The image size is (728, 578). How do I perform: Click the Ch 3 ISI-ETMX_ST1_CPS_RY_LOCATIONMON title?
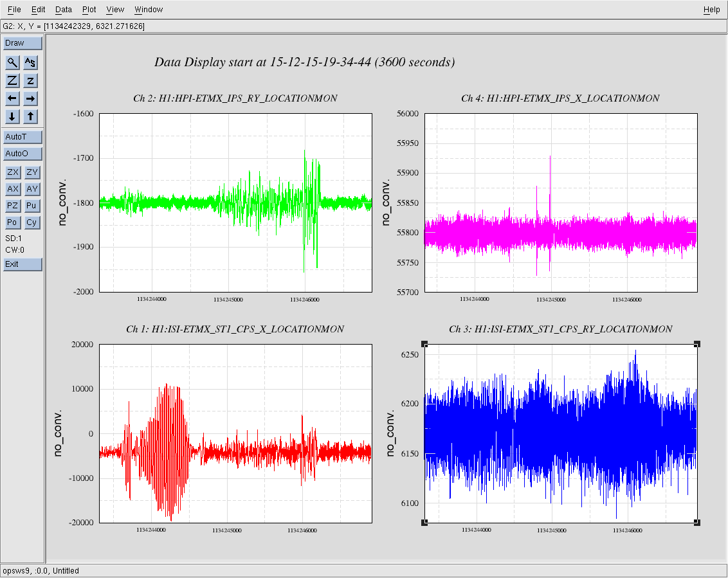point(560,329)
